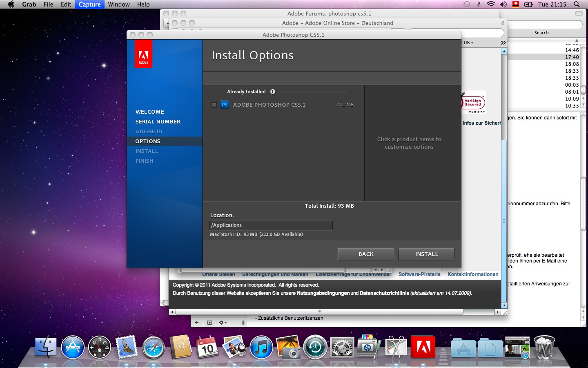Click the VeriSign Secured badge
Viewport: 588px width, 368px height.
474,102
